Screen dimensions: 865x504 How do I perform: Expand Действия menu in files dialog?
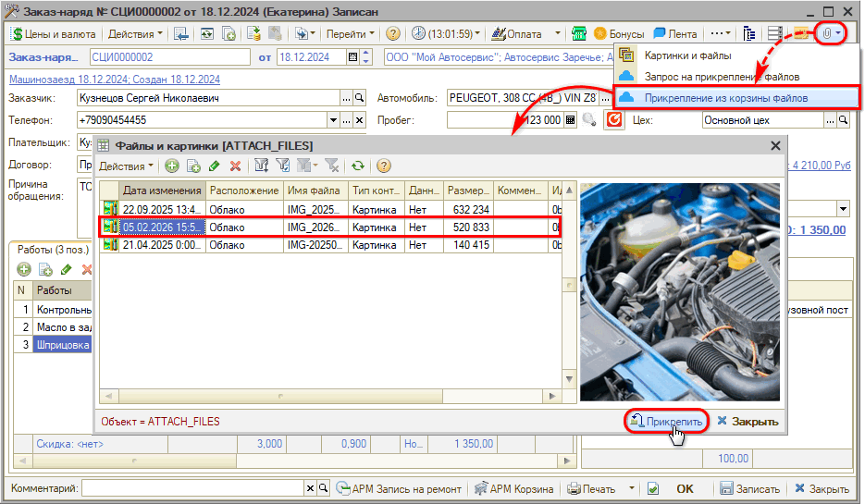pyautogui.click(x=127, y=166)
